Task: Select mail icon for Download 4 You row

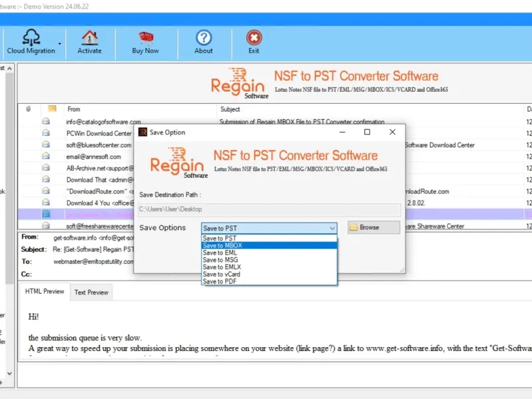Action: [x=46, y=202]
